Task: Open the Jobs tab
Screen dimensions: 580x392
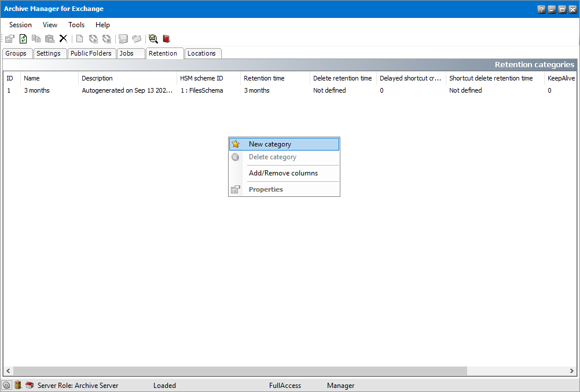Action: pos(131,53)
